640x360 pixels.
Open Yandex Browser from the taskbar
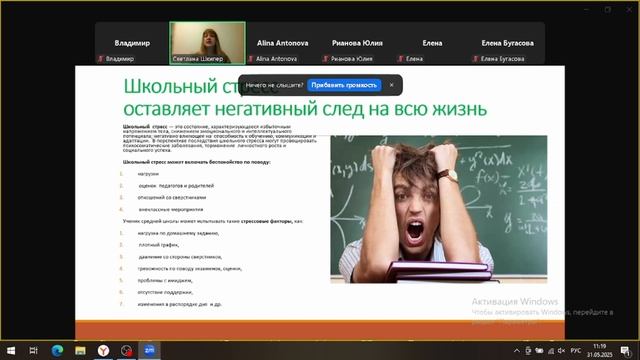click(103, 351)
